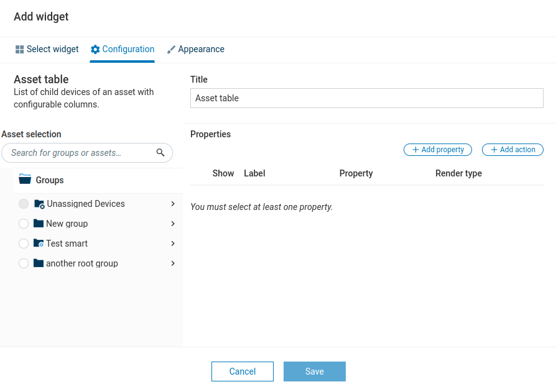This screenshot has width=556, height=392.
Task: Cancel adding the widget
Action: point(242,371)
